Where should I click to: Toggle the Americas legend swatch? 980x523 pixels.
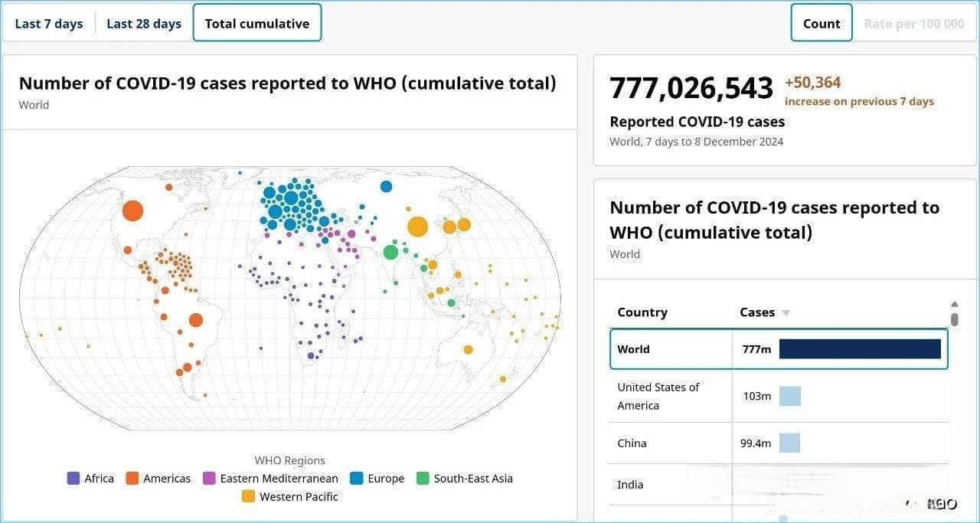132,479
